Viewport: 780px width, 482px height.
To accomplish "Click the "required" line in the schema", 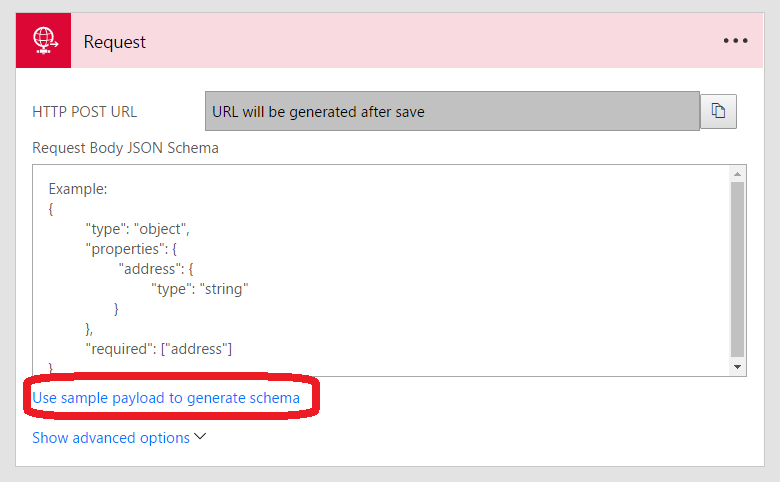I will tap(159, 348).
